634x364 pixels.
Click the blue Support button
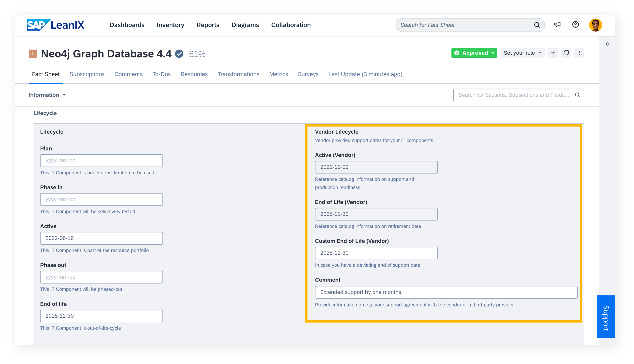[x=606, y=317]
